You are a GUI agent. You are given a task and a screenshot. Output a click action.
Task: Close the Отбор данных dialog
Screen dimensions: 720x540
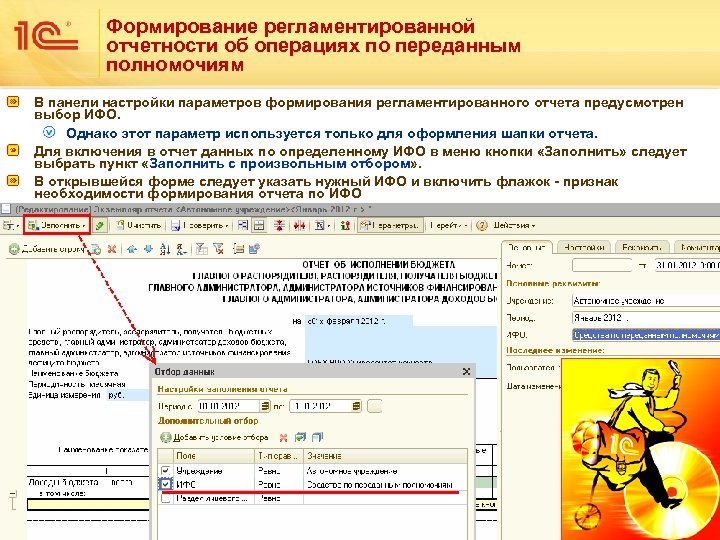[467, 371]
